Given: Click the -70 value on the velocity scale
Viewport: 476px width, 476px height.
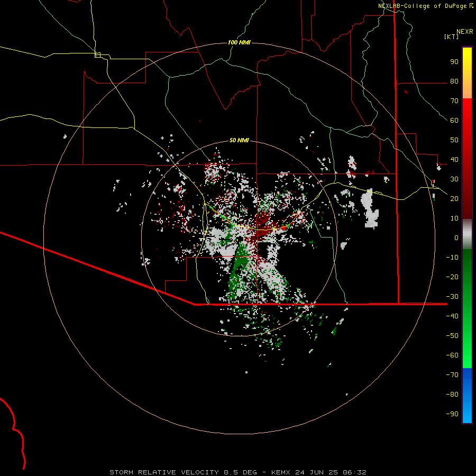Looking at the screenshot, I should point(452,375).
